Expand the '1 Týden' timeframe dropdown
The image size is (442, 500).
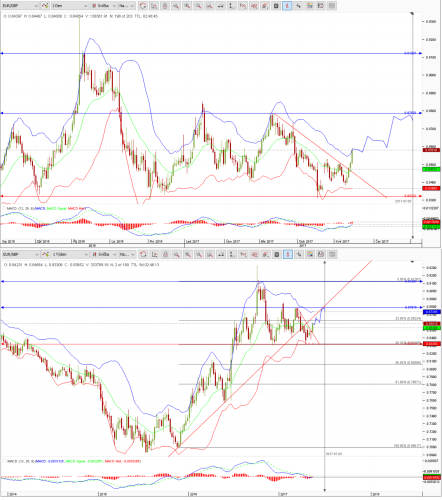point(70,254)
